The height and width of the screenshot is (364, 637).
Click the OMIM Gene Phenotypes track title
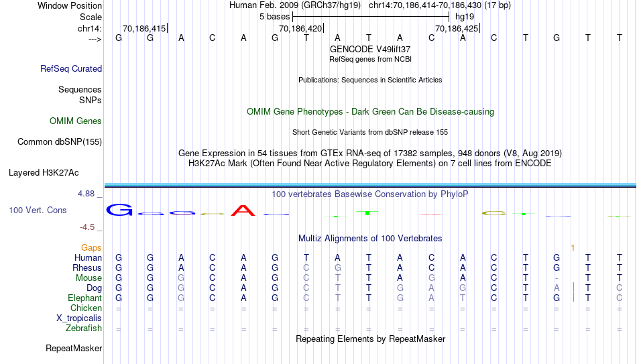pos(370,112)
